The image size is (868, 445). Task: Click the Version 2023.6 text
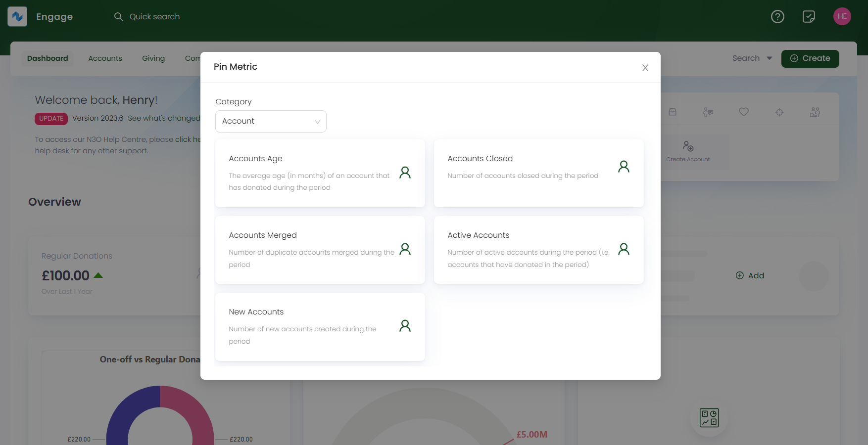[98, 118]
